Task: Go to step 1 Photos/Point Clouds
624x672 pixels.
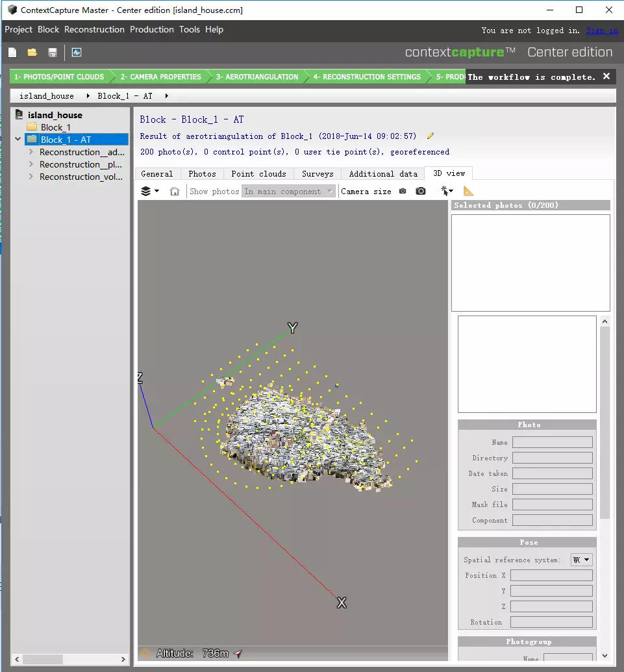Action: click(x=59, y=77)
